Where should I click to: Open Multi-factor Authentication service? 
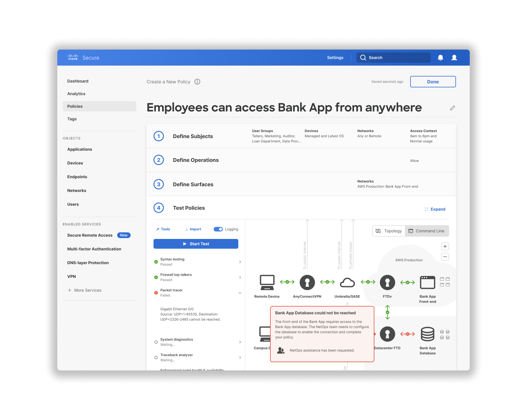(94, 249)
